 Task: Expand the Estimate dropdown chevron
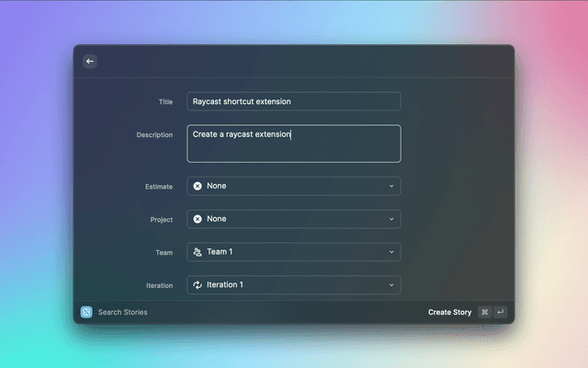click(x=390, y=186)
